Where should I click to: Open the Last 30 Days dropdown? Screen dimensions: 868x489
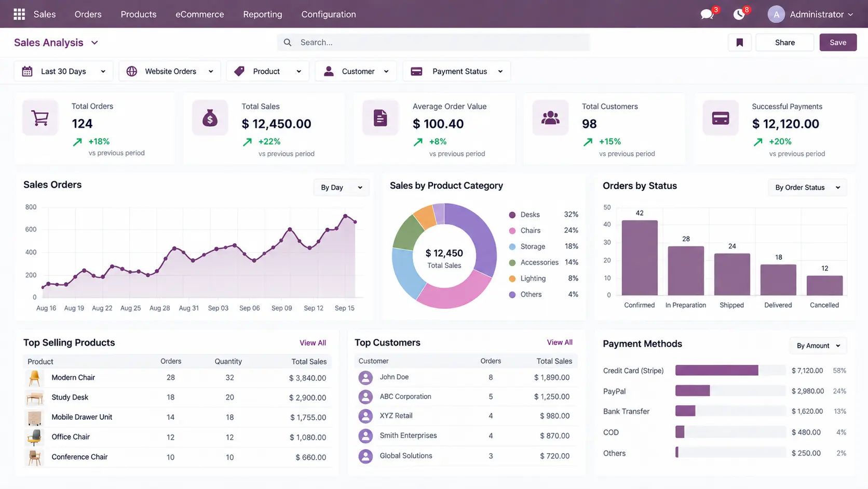[64, 72]
